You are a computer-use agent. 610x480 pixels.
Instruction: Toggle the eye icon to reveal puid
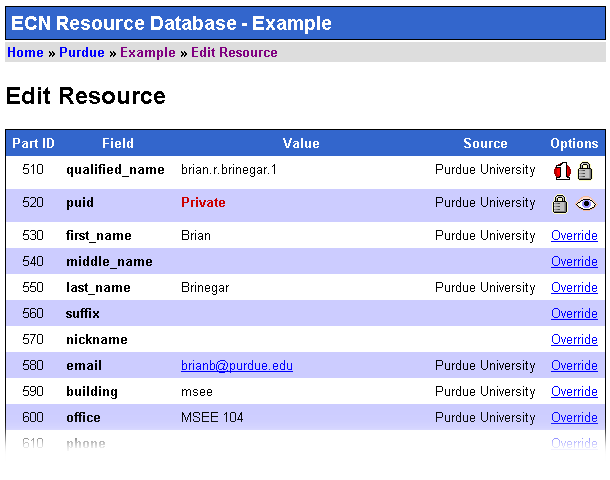point(586,204)
